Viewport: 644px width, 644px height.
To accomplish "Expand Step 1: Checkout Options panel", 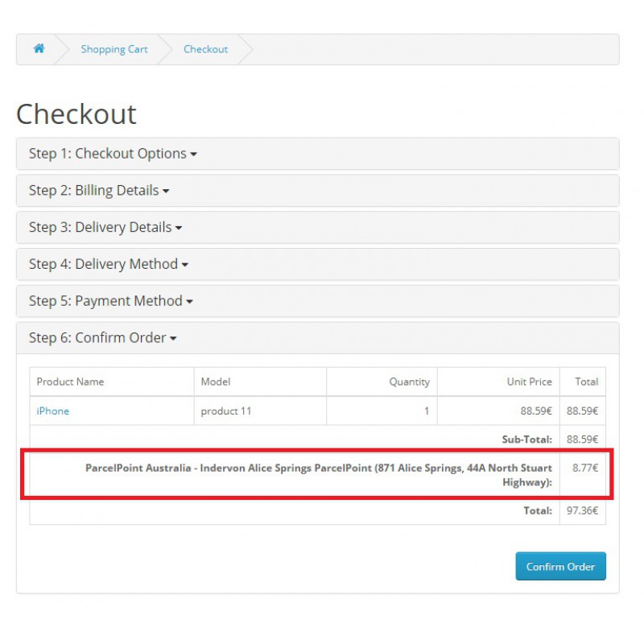I will 108,154.
